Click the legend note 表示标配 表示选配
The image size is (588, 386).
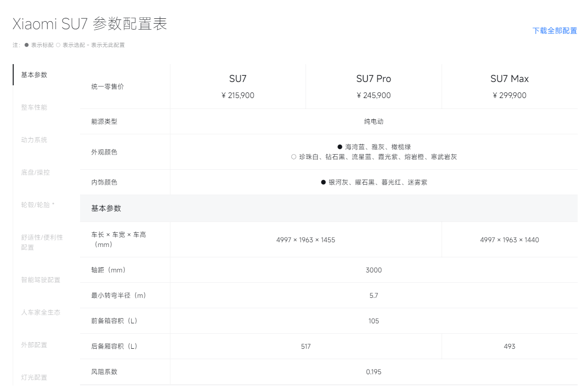(69, 45)
